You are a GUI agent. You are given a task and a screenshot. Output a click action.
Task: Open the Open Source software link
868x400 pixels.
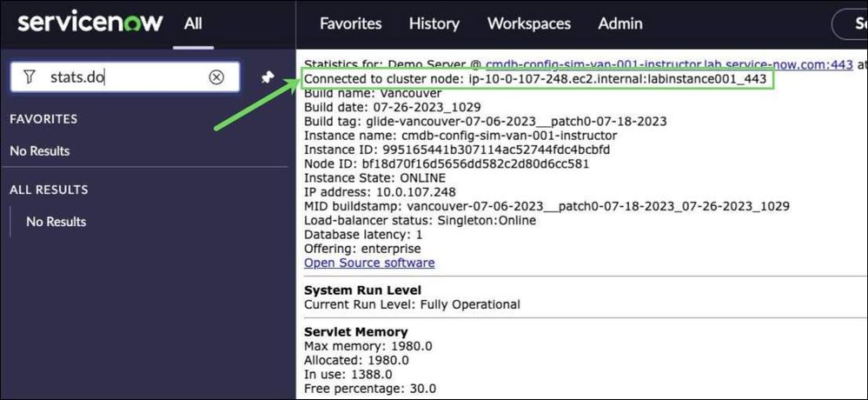tap(370, 263)
